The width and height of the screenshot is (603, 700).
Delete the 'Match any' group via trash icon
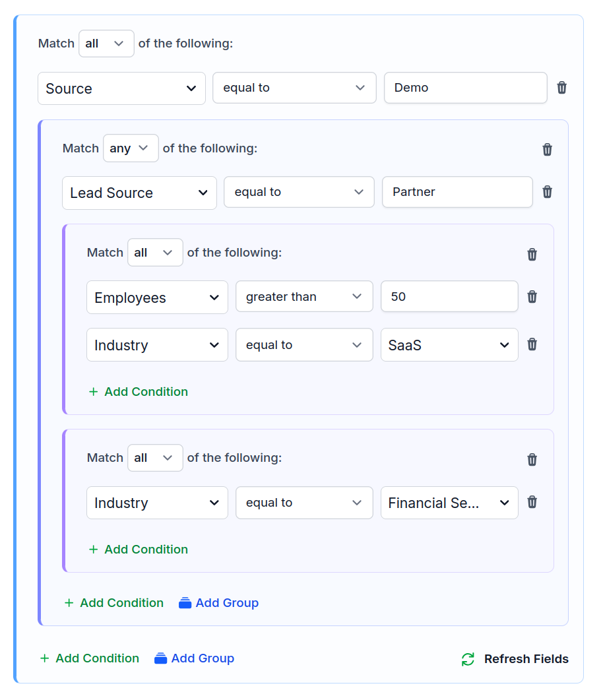[547, 150]
